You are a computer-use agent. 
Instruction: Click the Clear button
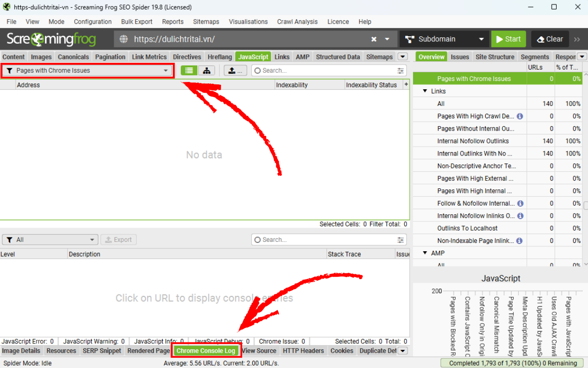pyautogui.click(x=550, y=39)
